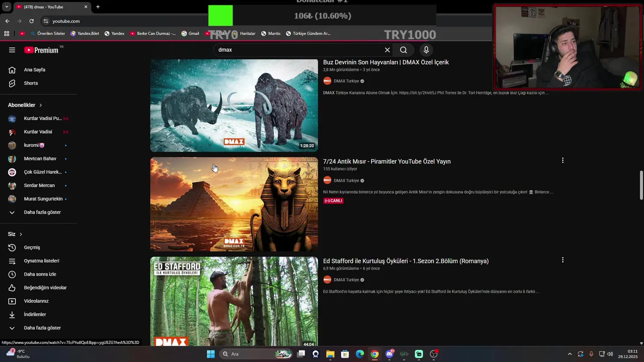Show hidden system tray icons chevron
644x362 pixels.
coord(570,354)
